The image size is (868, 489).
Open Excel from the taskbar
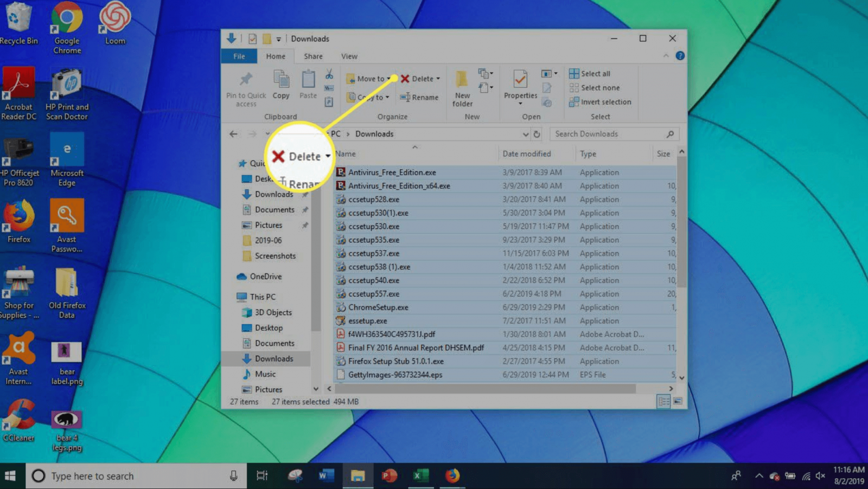pos(420,476)
